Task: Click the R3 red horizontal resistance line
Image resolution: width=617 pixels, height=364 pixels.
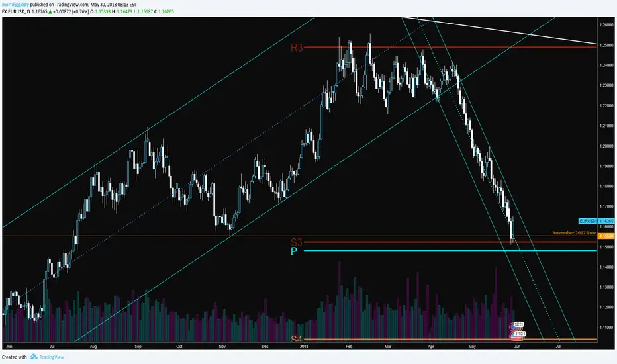Action: coord(450,47)
